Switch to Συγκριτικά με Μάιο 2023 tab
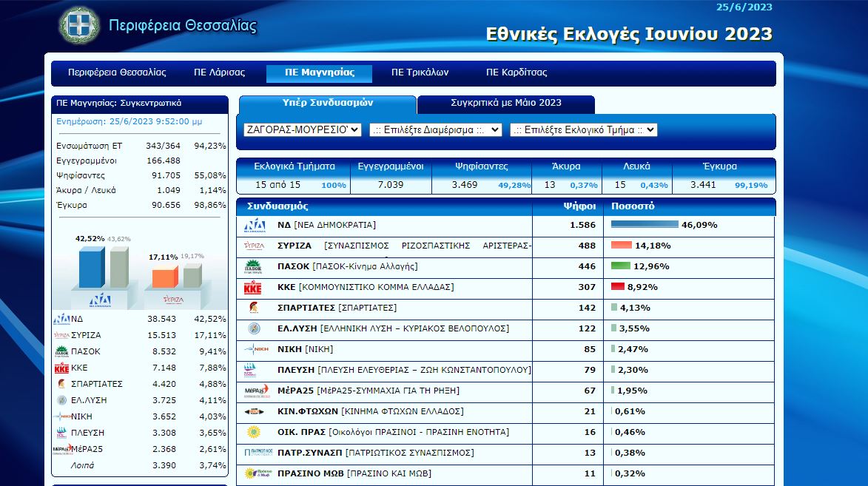Image resolution: width=868 pixels, height=486 pixels. coord(506,104)
